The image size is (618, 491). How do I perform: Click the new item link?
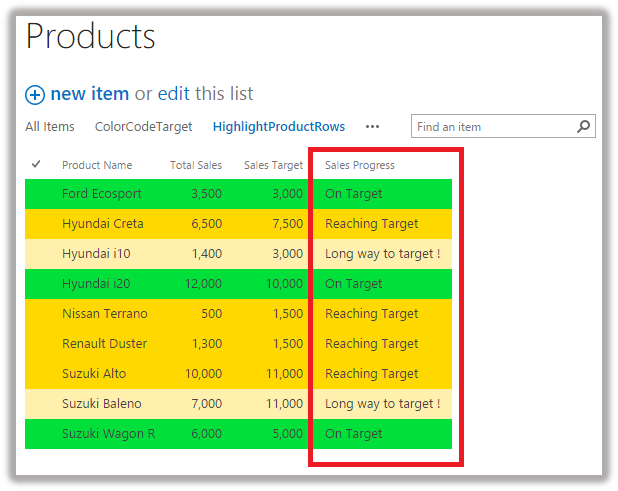pyautogui.click(x=89, y=94)
